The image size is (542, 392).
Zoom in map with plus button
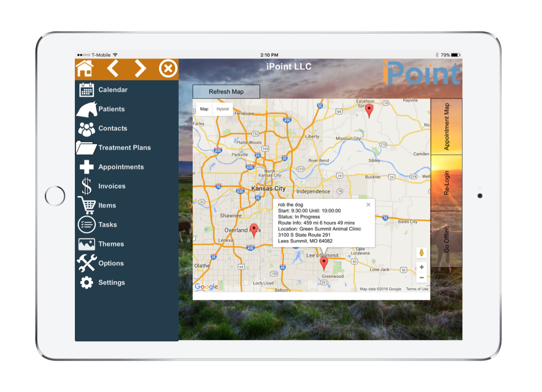click(421, 267)
